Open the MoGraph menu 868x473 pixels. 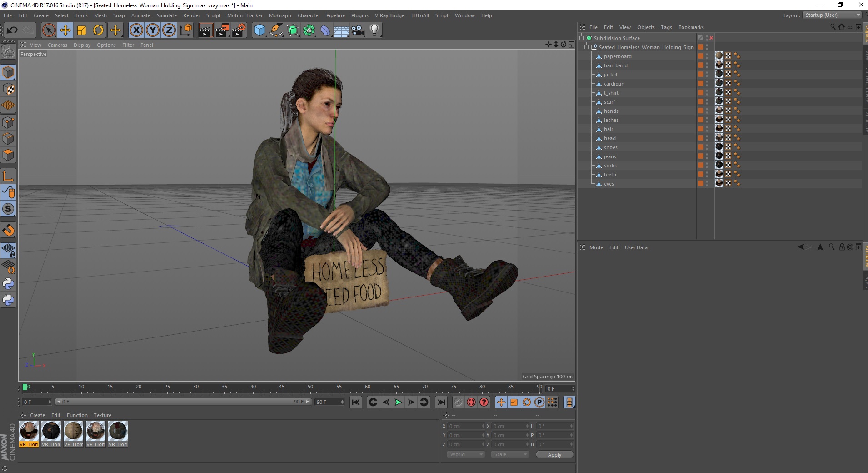coord(280,15)
